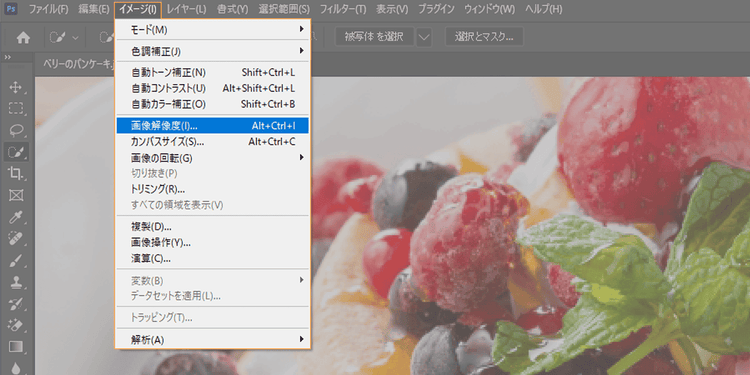Select the Spot Healing Brush tool
This screenshot has width=750, height=375.
pos(16,238)
